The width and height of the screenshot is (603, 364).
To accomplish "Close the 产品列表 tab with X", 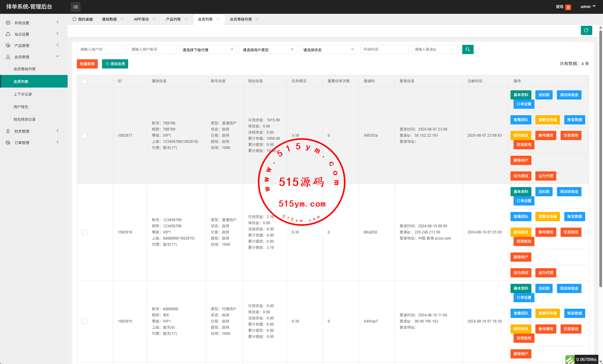I will (186, 19).
